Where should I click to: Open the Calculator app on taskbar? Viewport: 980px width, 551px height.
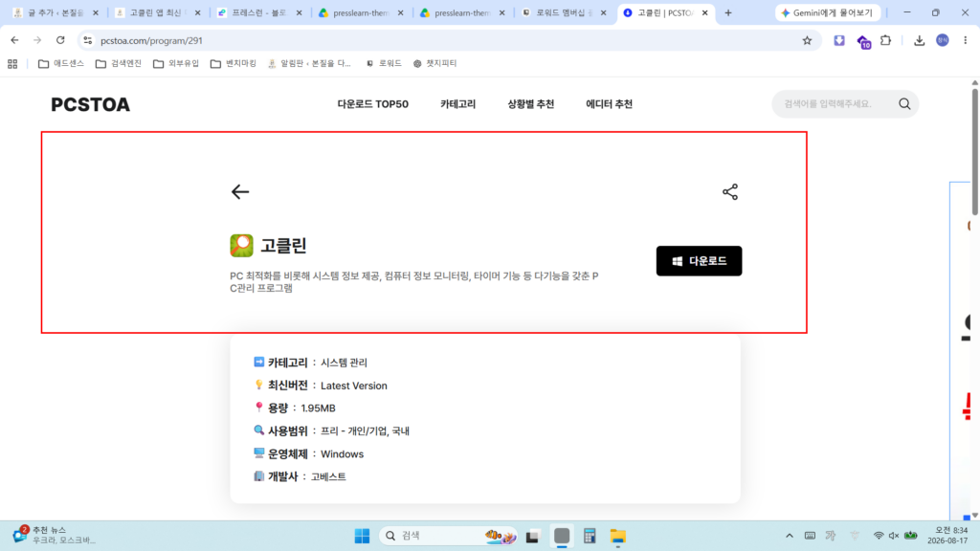pos(590,536)
